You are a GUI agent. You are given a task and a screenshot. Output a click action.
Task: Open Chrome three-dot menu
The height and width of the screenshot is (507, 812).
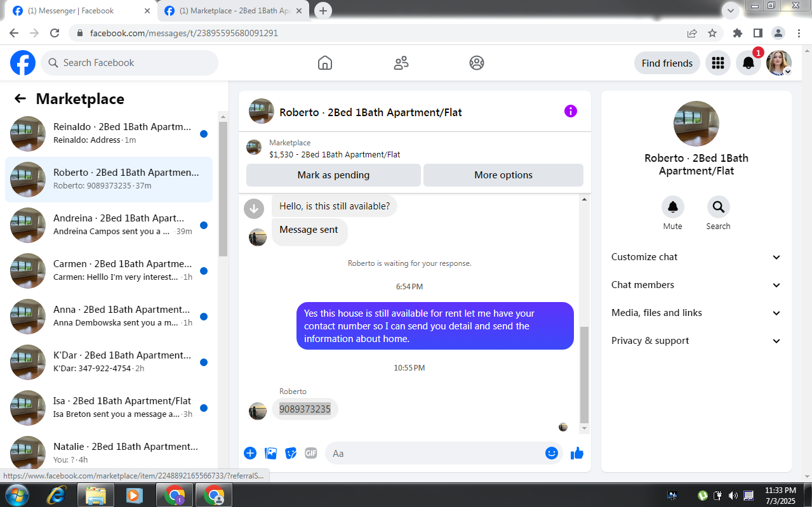(x=798, y=33)
